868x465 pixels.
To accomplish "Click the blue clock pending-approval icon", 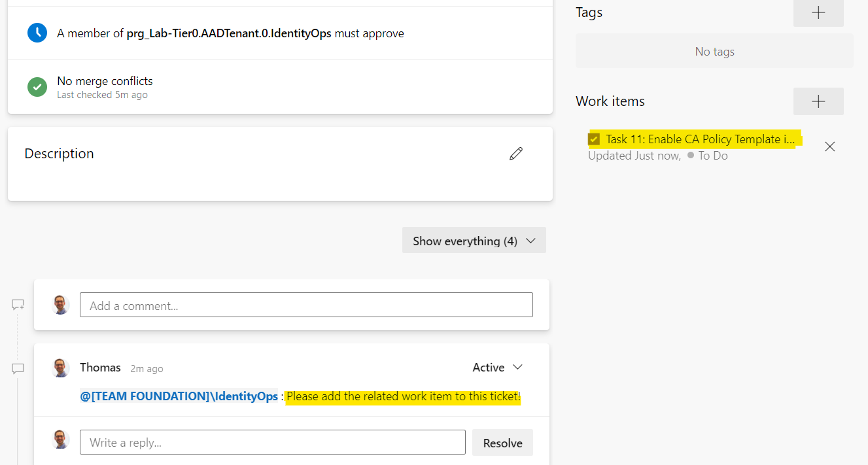I will tap(37, 33).
